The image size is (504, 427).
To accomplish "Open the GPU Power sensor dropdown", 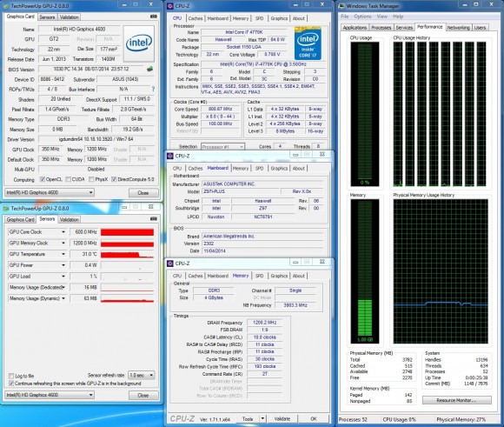I will click(x=63, y=265).
